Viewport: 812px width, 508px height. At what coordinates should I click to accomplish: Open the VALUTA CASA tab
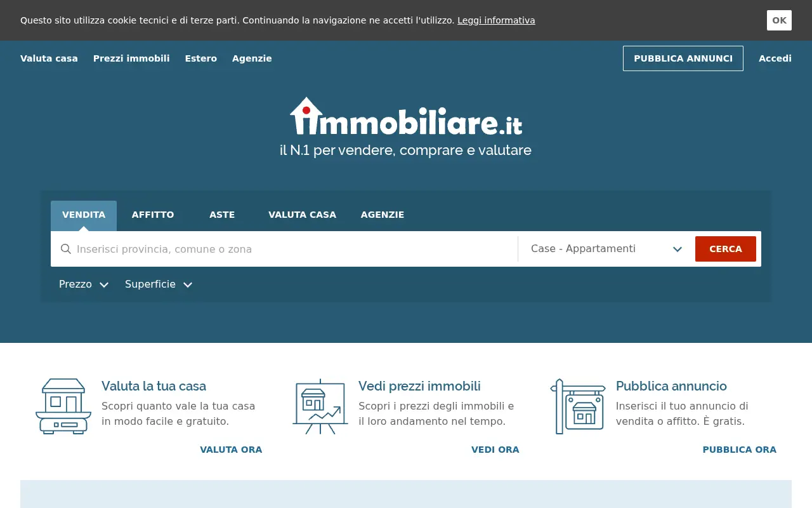[302, 215]
